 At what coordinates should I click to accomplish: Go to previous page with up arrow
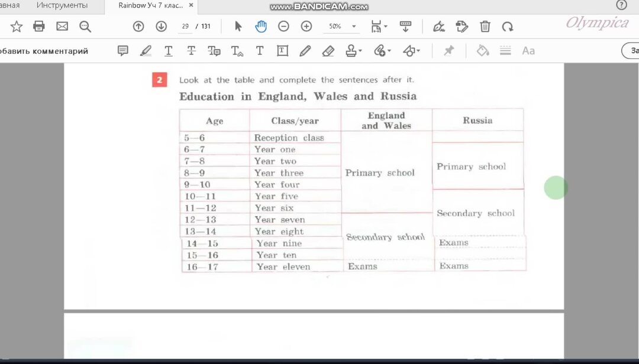[x=138, y=27]
